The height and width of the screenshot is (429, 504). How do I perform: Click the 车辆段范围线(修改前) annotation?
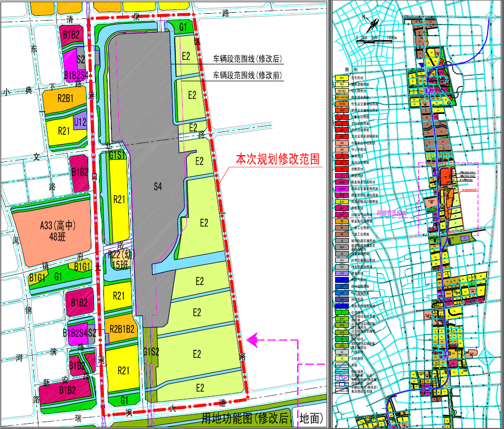tap(248, 75)
